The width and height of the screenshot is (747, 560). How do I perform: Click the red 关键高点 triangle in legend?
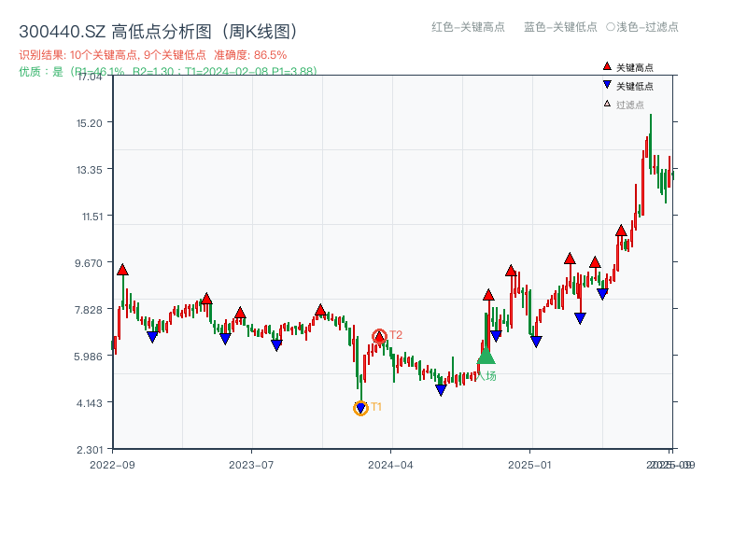(x=607, y=67)
